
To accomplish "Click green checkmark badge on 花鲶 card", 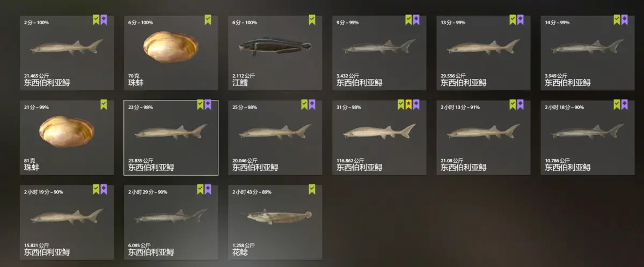I will [x=312, y=189].
